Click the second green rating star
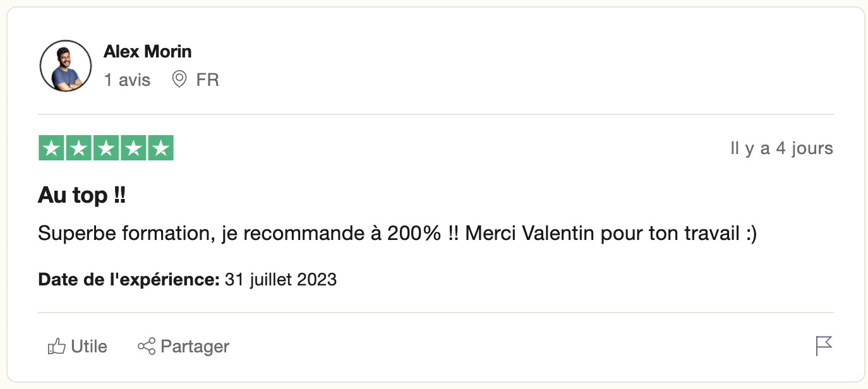 click(79, 148)
